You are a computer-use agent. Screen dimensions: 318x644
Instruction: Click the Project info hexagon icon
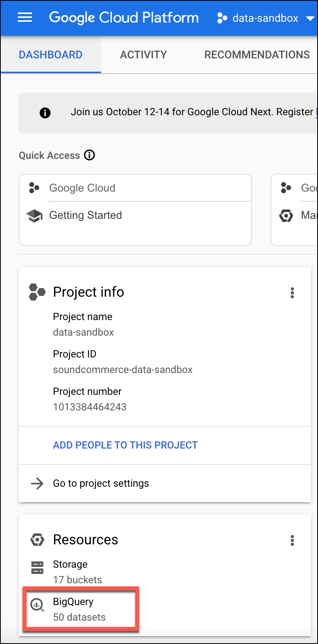(x=37, y=292)
